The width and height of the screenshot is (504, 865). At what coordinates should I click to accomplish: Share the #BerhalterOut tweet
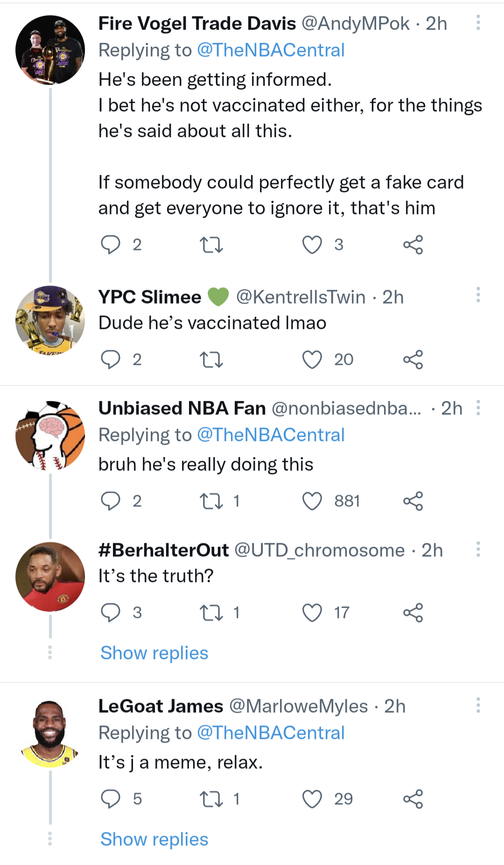413,613
